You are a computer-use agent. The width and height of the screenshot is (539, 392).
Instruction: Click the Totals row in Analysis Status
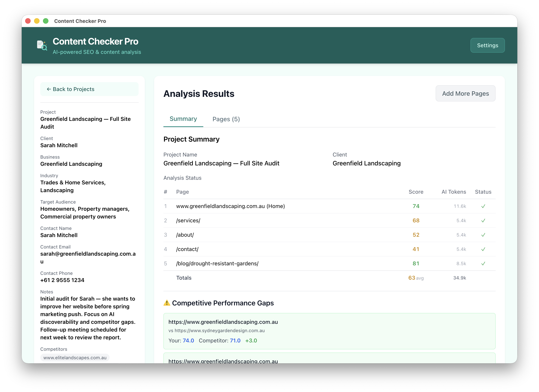(184, 278)
